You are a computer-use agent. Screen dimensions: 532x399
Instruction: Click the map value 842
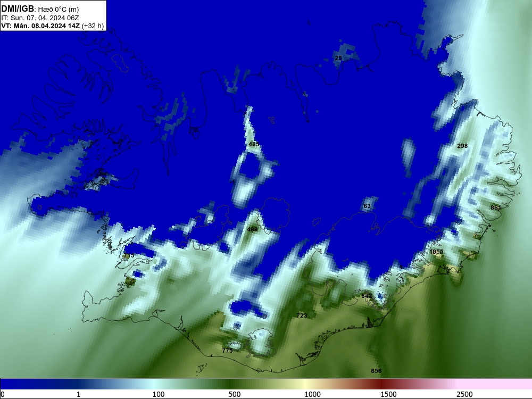point(367,296)
